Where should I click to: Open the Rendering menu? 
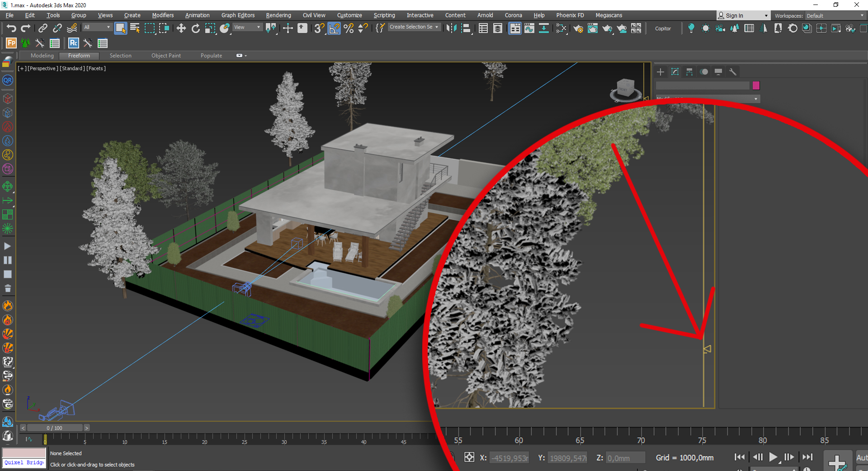[x=278, y=15]
